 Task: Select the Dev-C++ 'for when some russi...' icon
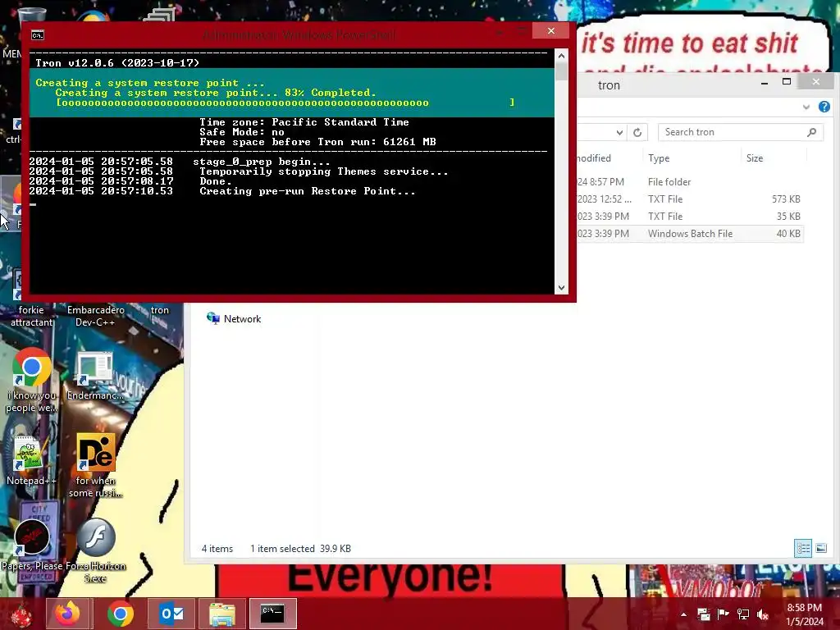[95, 466]
